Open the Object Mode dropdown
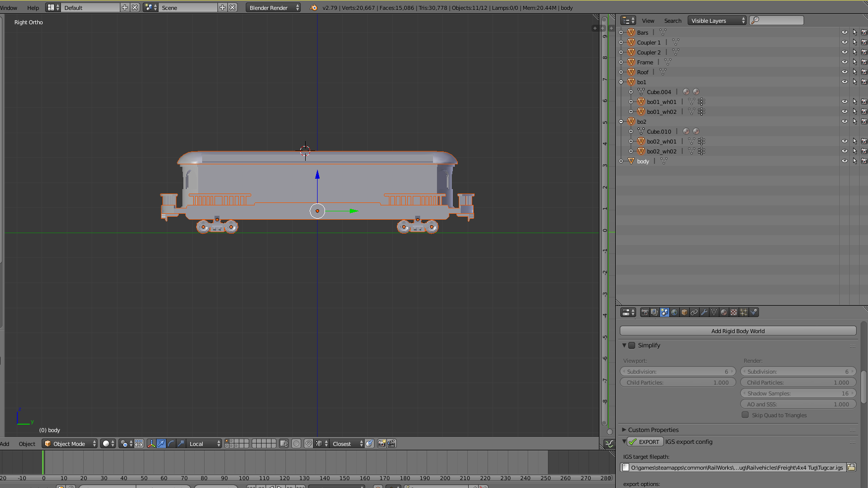The image size is (868, 488). click(69, 443)
